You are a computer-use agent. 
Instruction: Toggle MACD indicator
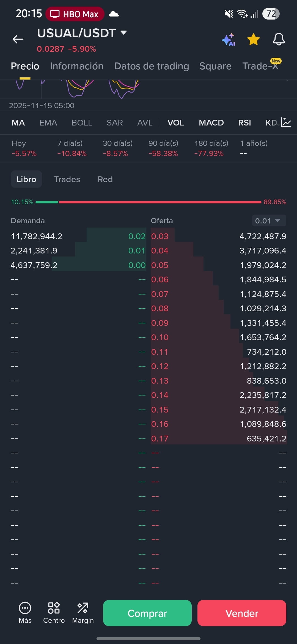(211, 123)
